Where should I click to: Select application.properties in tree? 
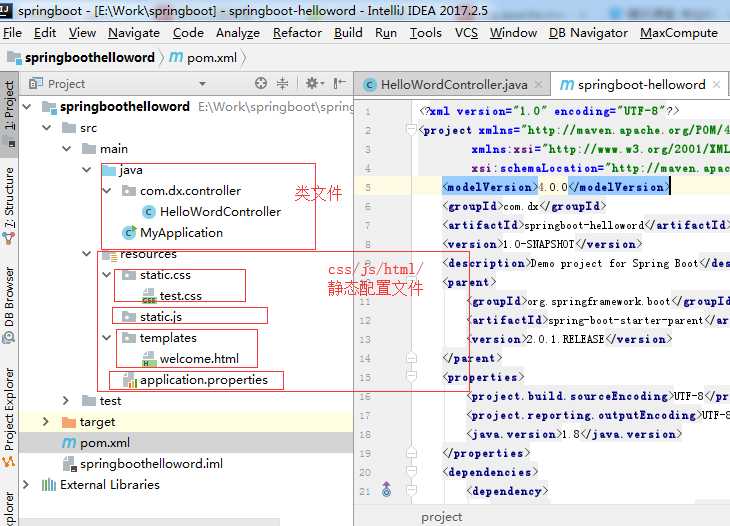tap(203, 380)
